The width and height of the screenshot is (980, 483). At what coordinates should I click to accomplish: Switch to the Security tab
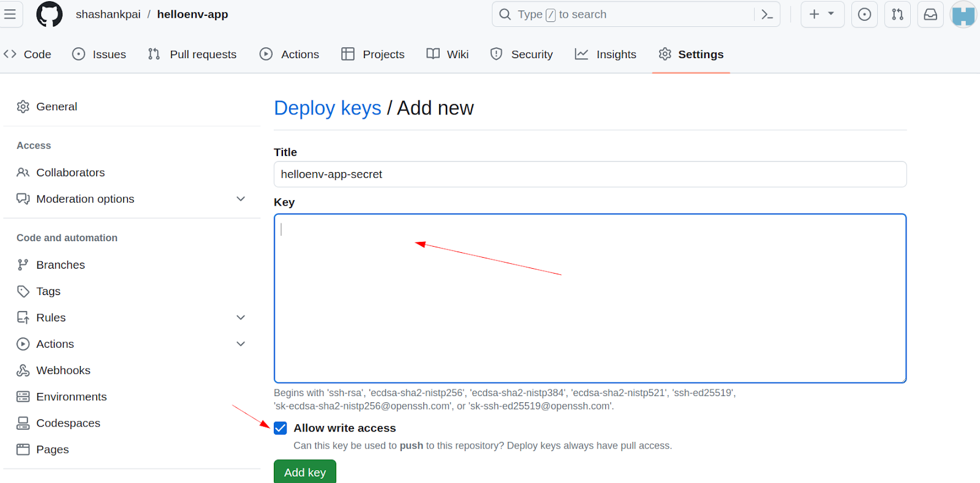click(x=522, y=54)
